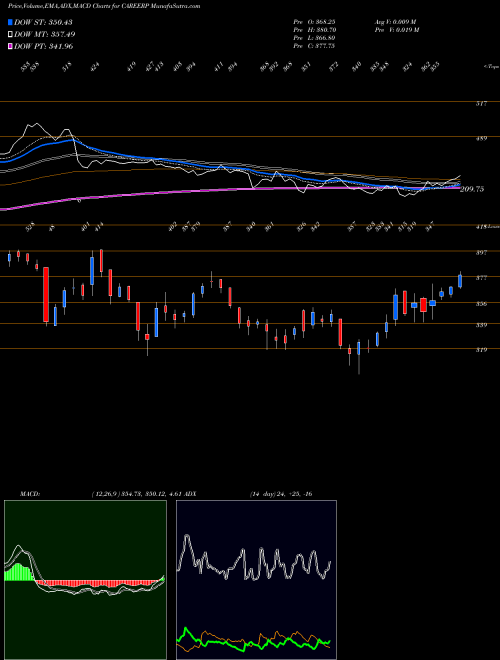Click the chart title mentioning CAREERP MunafaSutra.com
Viewport: 500px width, 660px height.
(x=104, y=6)
